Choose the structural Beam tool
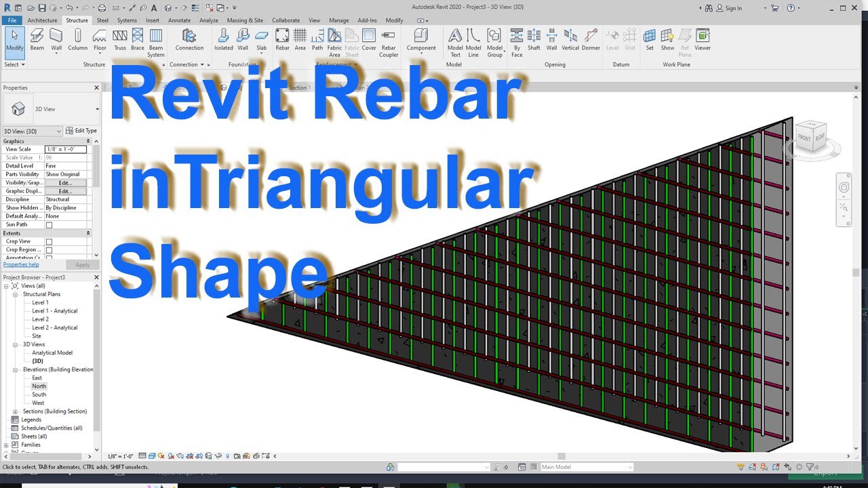This screenshot has width=868, height=488. coord(37,40)
